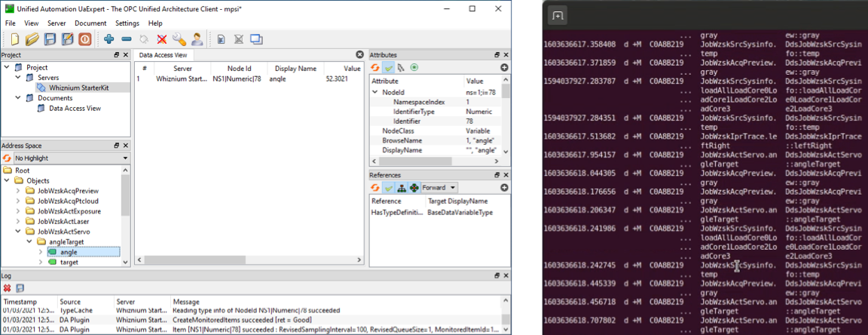This screenshot has height=335, width=868.
Task: Toggle the green checkmark button in References toolbar
Action: pos(389,187)
